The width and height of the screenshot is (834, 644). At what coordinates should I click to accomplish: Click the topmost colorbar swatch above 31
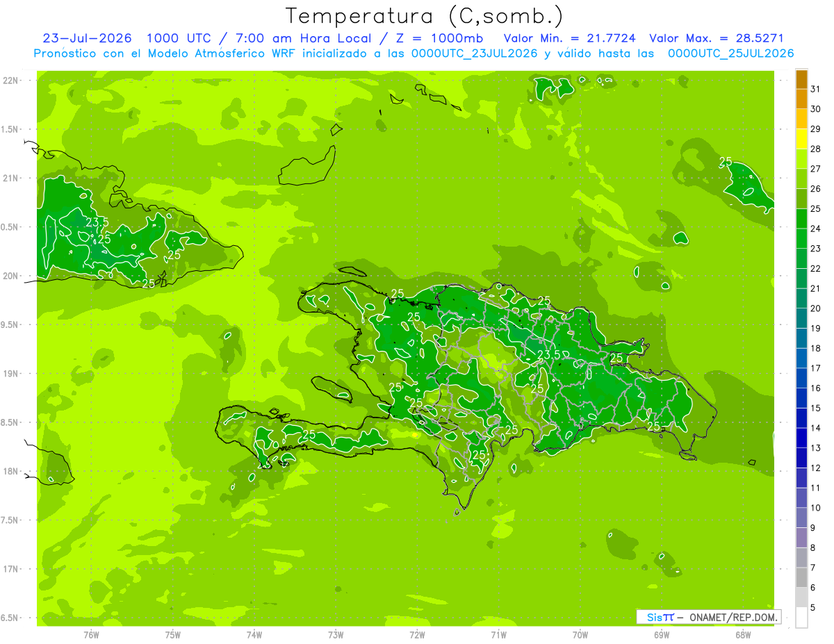point(801,79)
